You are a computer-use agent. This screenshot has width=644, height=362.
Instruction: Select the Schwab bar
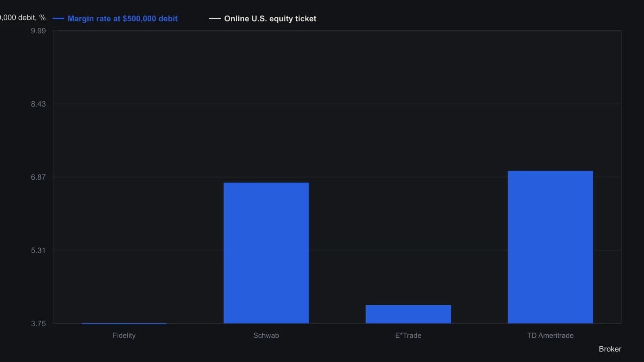click(266, 253)
